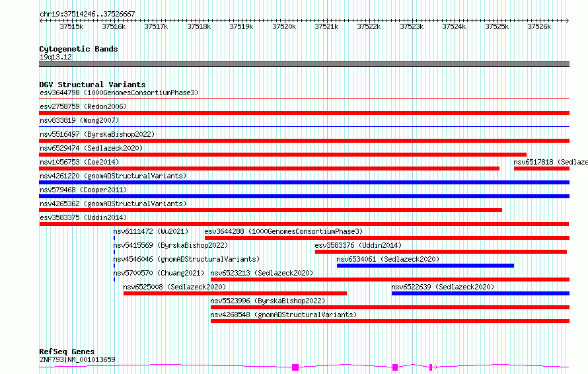588x374 pixels.
Task: Click the 19q13.12 band label
Action: tap(55, 57)
